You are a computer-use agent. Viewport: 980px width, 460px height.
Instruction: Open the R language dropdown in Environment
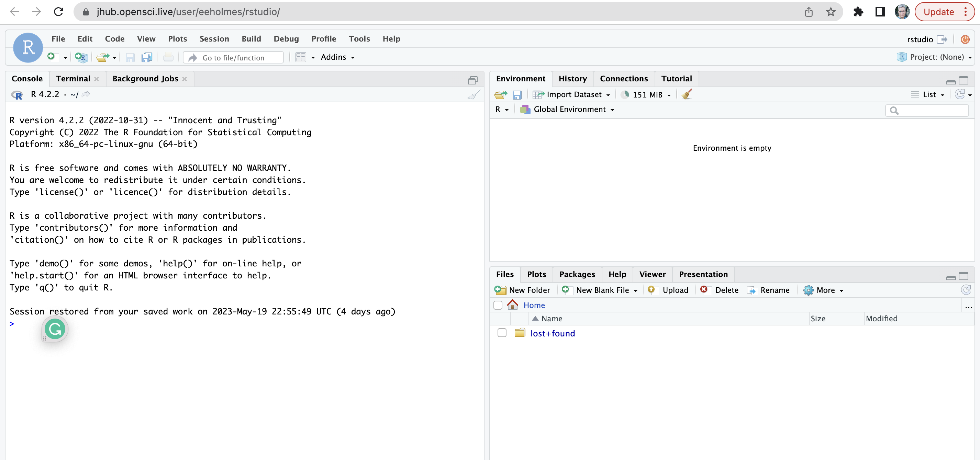point(502,110)
